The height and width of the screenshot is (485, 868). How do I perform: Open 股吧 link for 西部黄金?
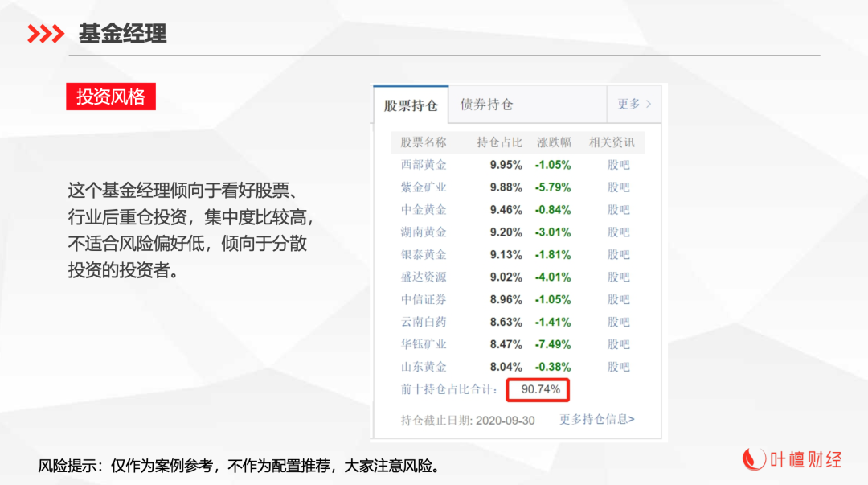618,165
